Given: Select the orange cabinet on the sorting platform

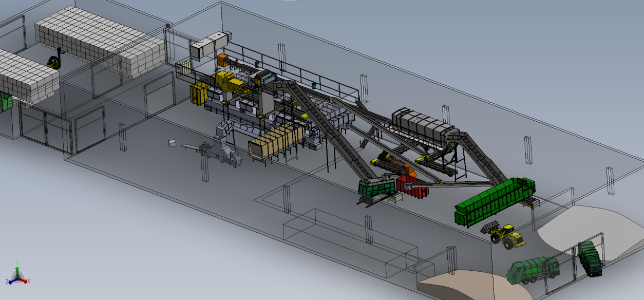Looking at the screenshot, I should tap(222, 60).
